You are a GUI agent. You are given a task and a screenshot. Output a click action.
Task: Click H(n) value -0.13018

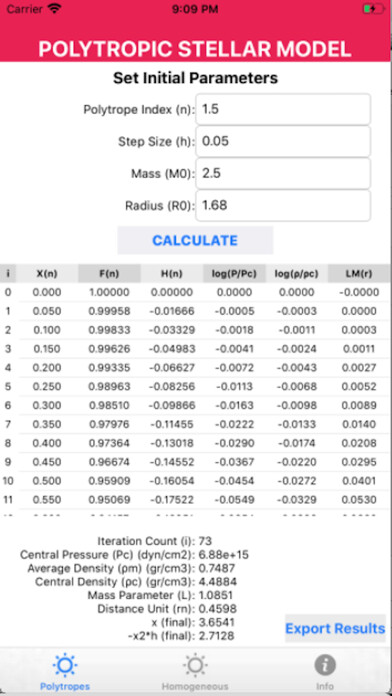point(171,443)
